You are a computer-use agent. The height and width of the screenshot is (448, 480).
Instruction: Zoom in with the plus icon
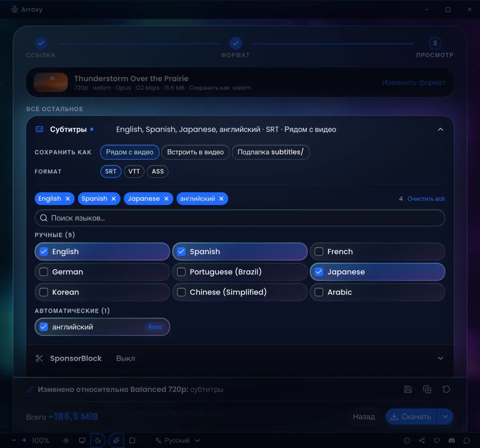[24, 440]
